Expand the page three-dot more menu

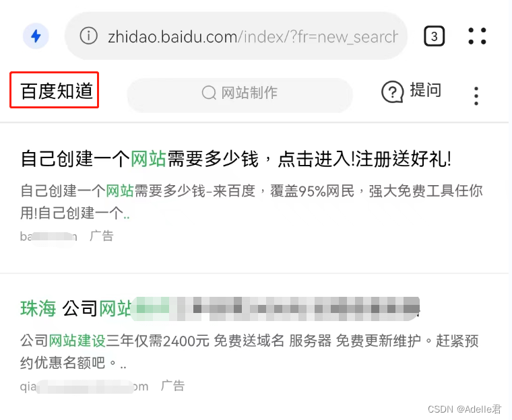tap(476, 96)
